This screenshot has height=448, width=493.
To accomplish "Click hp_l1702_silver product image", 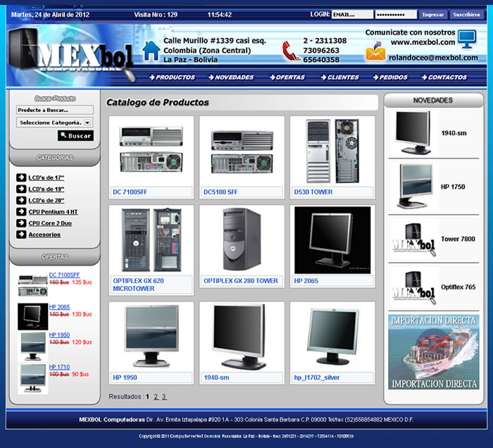I will 332,337.
